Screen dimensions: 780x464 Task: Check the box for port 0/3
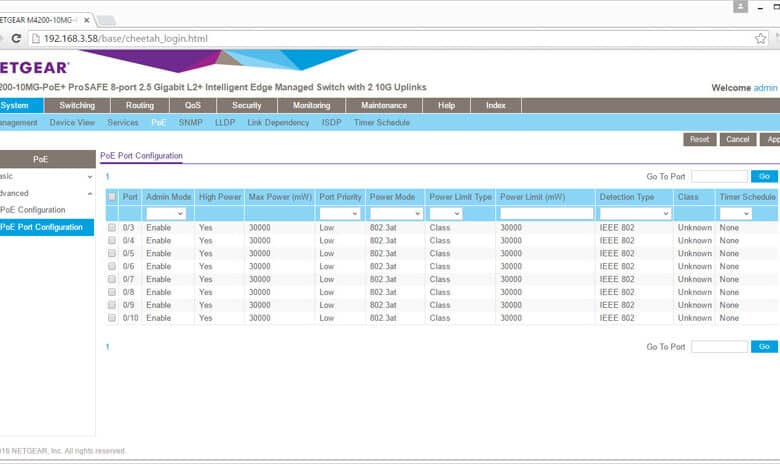pos(112,227)
